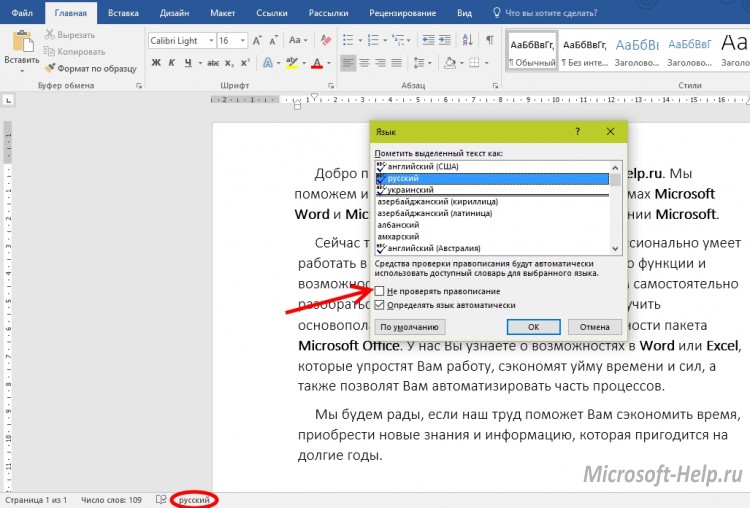Align text right
Viewport: 750px width, 508px height.
tap(380, 63)
